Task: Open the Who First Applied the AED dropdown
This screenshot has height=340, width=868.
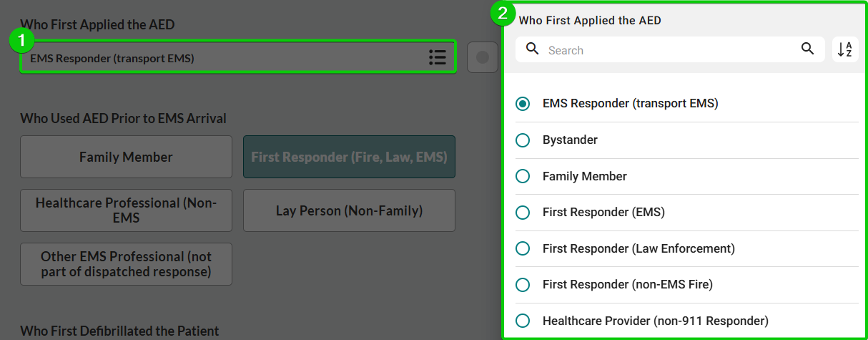Action: coord(222,58)
